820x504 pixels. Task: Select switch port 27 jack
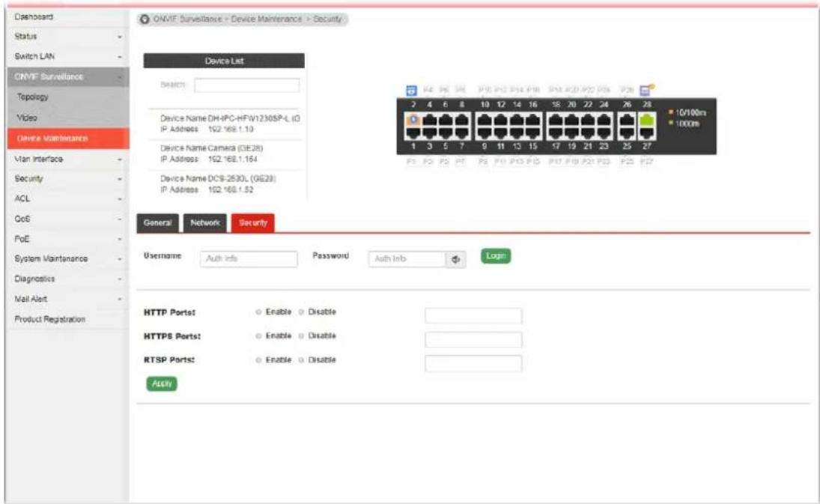click(647, 133)
